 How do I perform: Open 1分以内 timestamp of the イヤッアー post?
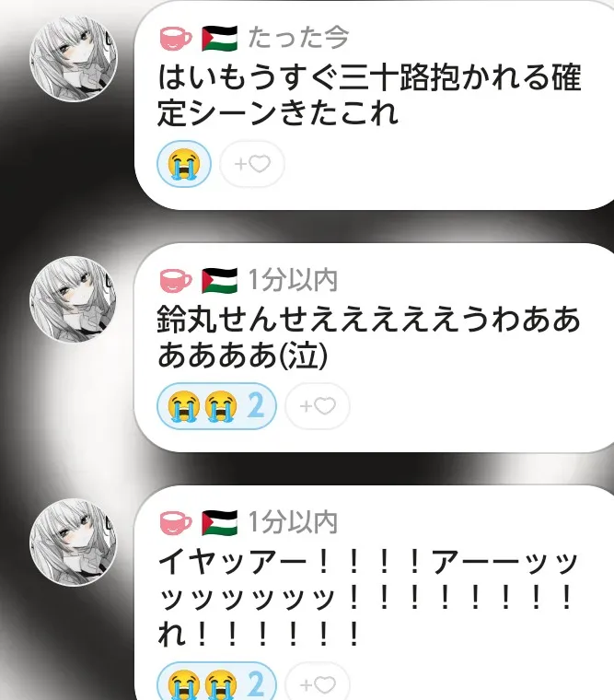click(293, 522)
